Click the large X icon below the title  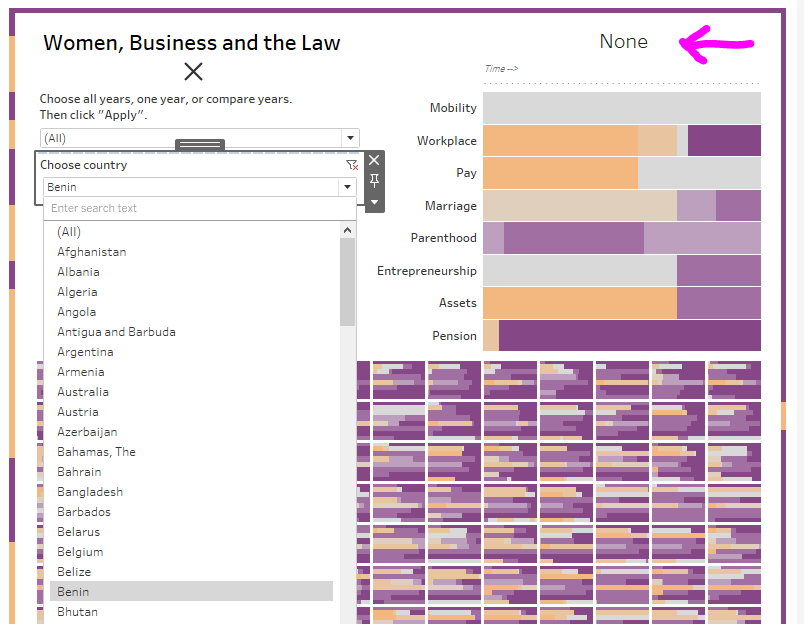tap(193, 71)
